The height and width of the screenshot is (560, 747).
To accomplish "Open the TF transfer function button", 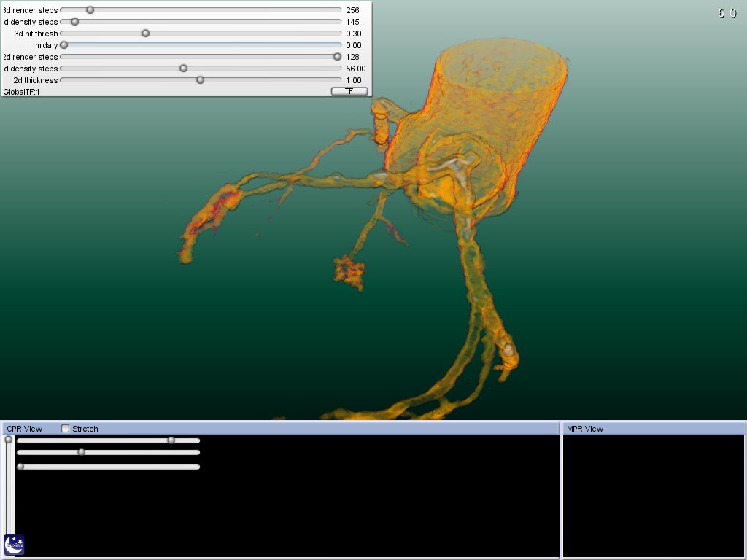I will pyautogui.click(x=349, y=91).
